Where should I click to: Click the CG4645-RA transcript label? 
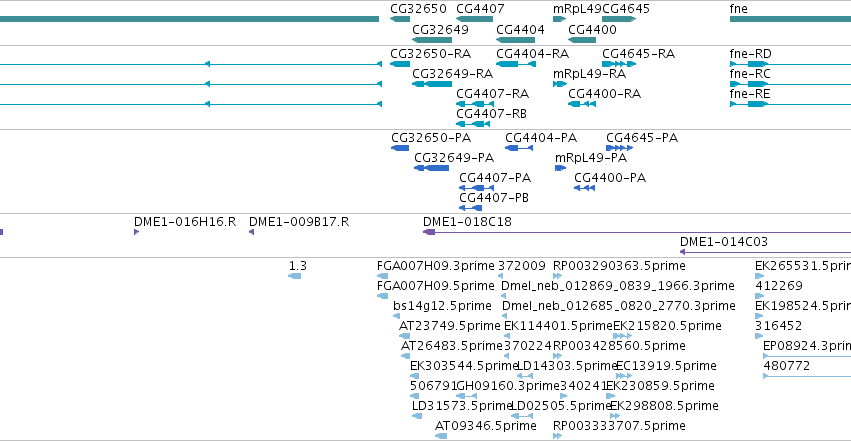coord(638,54)
